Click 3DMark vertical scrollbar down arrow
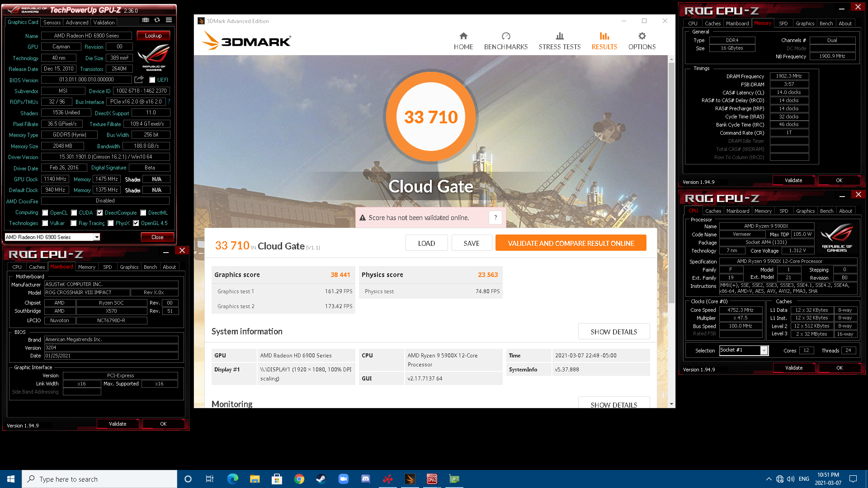Image resolution: width=868 pixels, height=488 pixels. [671, 404]
